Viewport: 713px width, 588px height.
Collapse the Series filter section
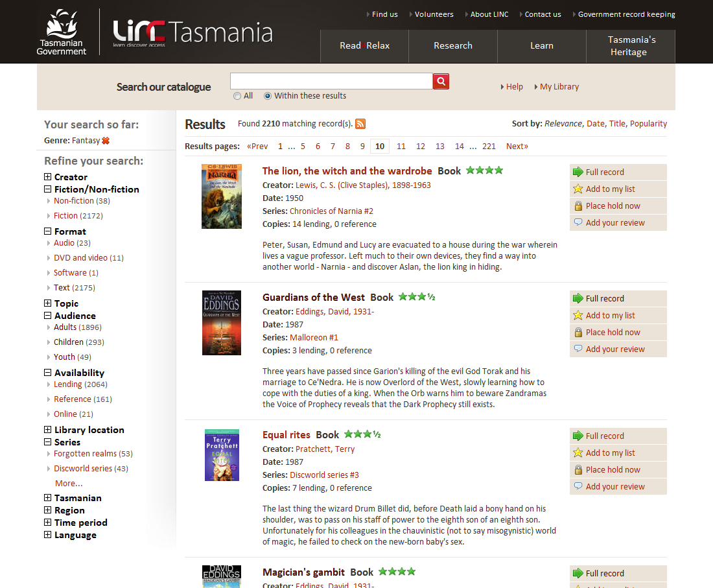tap(48, 441)
